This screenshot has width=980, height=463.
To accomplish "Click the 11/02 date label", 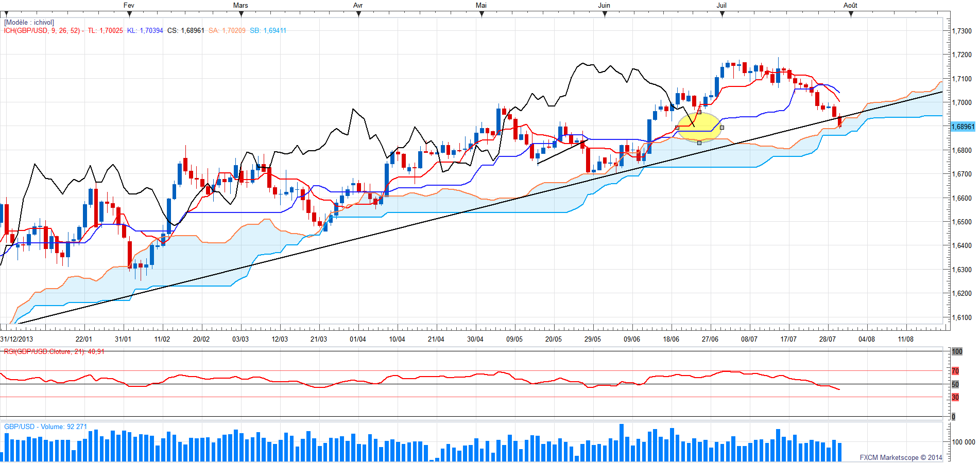I will click(162, 339).
